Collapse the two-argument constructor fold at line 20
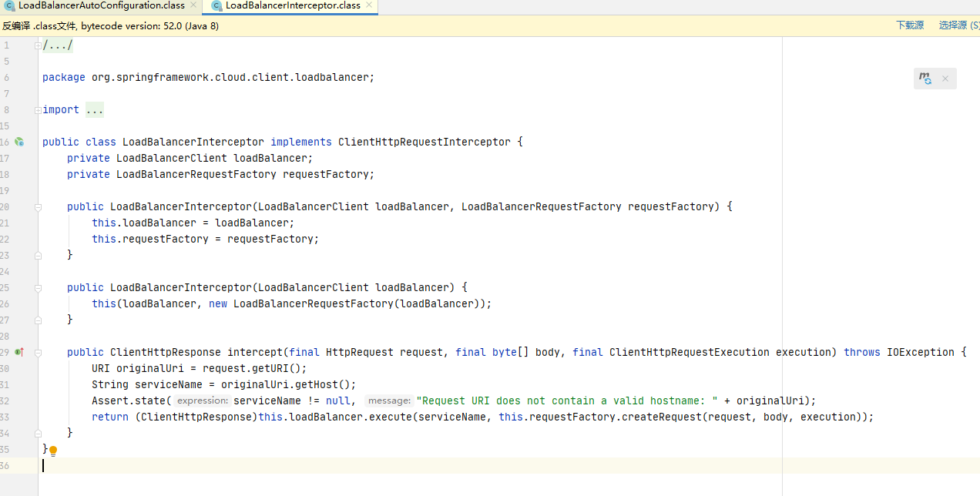This screenshot has width=980, height=496. [x=38, y=207]
